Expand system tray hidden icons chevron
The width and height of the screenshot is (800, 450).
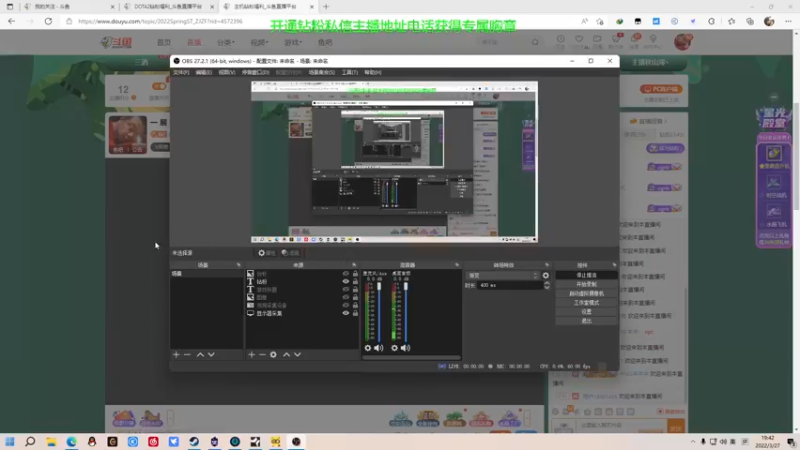(x=693, y=442)
